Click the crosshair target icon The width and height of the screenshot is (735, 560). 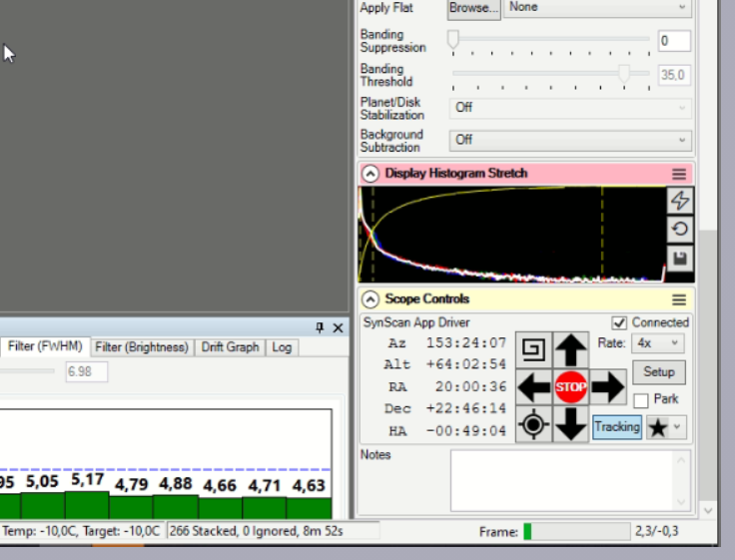tap(534, 424)
